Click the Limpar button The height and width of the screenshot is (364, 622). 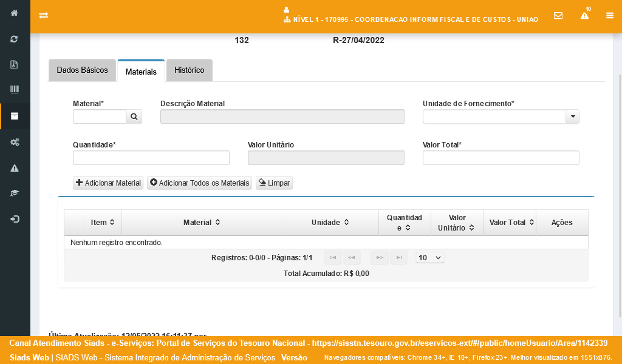pyautogui.click(x=274, y=183)
